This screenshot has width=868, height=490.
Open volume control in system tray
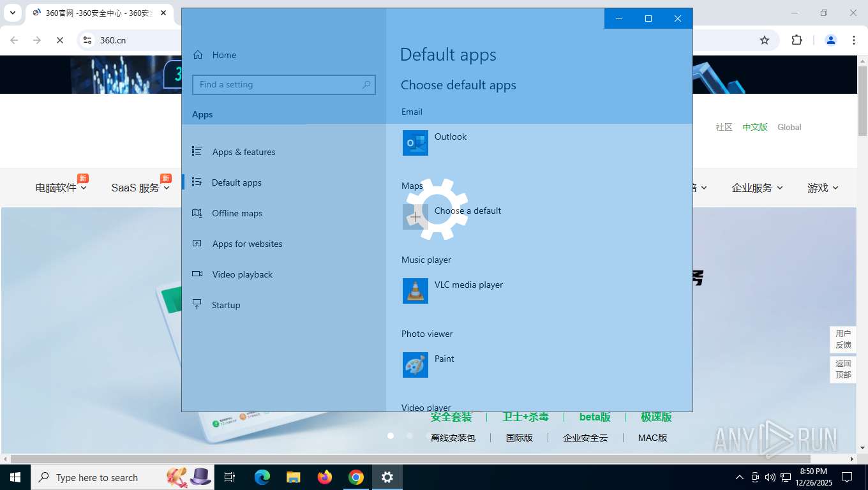(770, 477)
